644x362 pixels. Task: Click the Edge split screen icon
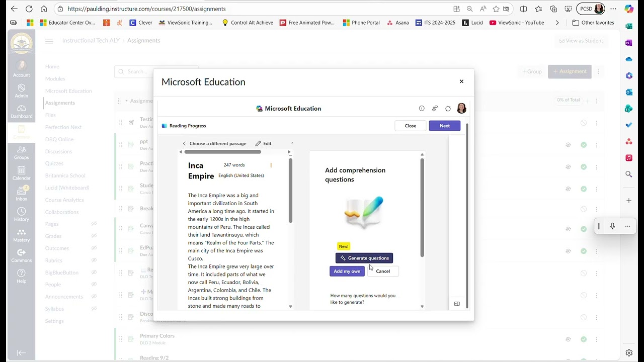point(523,9)
